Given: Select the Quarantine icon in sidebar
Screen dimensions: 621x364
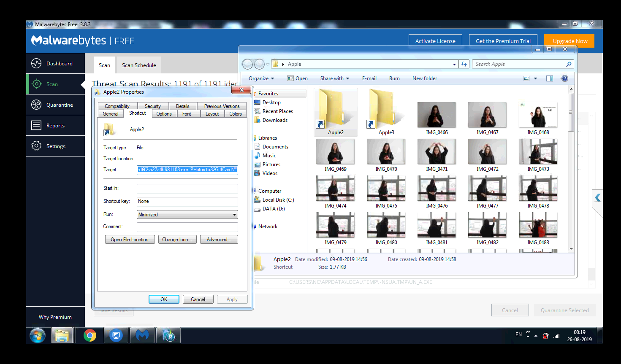Looking at the screenshot, I should pyautogui.click(x=37, y=105).
